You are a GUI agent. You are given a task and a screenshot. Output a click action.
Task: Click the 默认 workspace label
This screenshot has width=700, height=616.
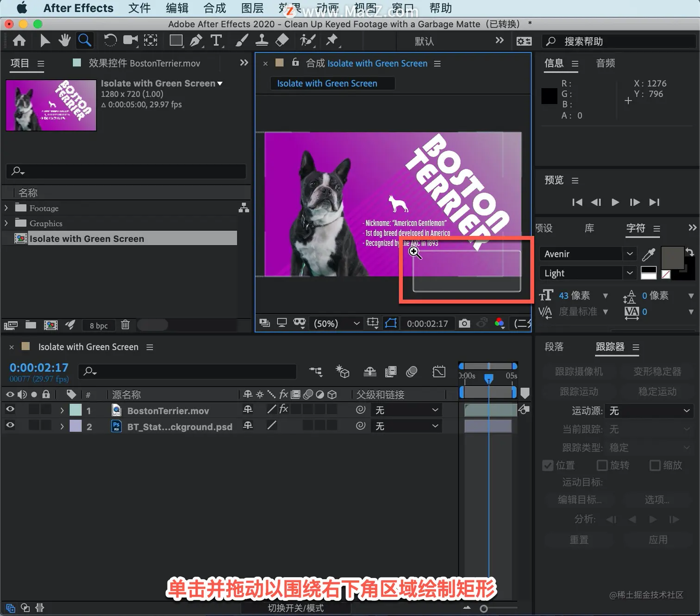(424, 41)
